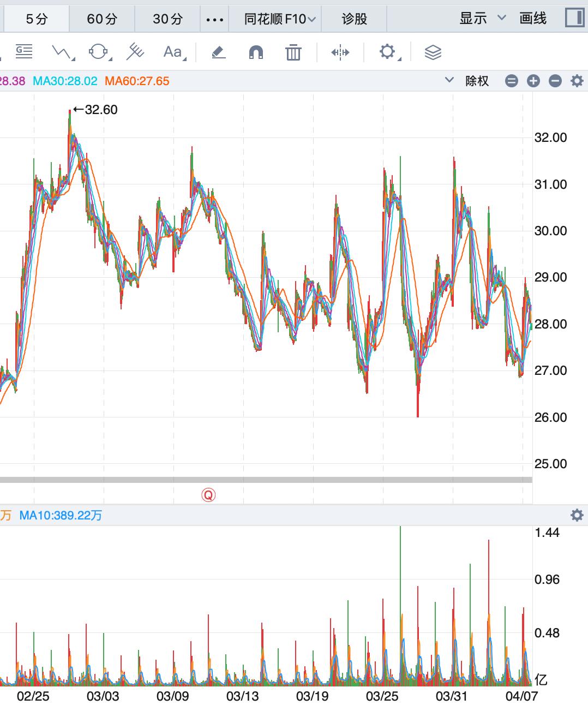This screenshot has width=588, height=705.
Task: Click the 1.44 volume axis label
Action: [x=547, y=533]
